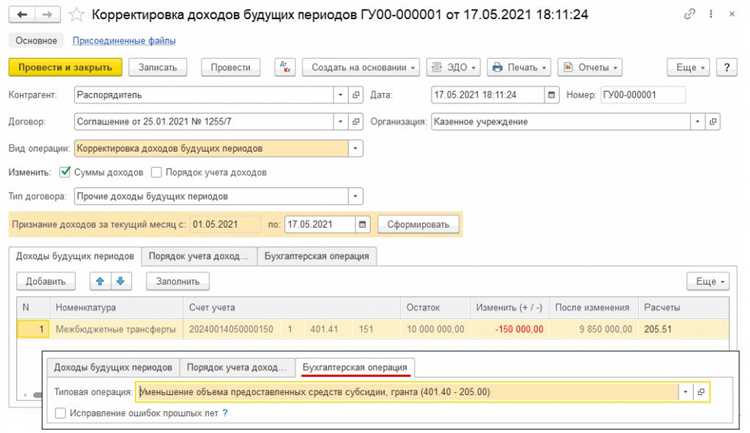Open the Тип договора dropdown
This screenshot has height=433, width=750.
(x=355, y=196)
